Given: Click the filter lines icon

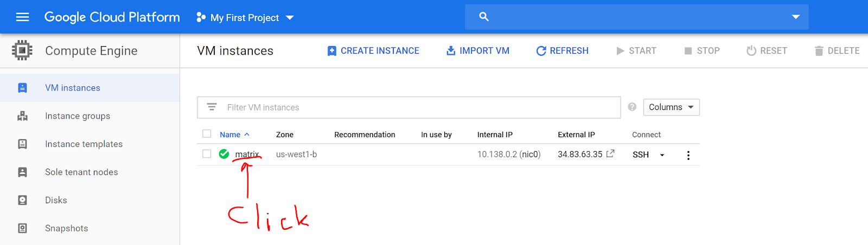Looking at the screenshot, I should (212, 107).
